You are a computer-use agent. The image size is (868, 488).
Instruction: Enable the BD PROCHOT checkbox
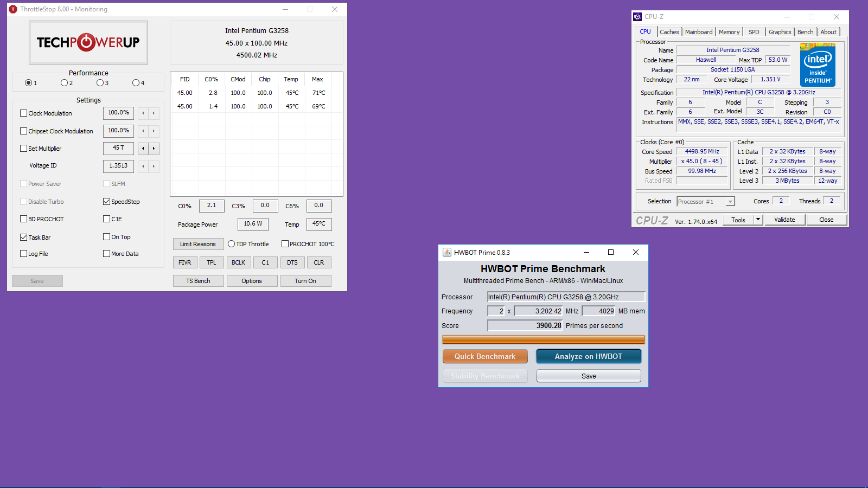tap(23, 219)
